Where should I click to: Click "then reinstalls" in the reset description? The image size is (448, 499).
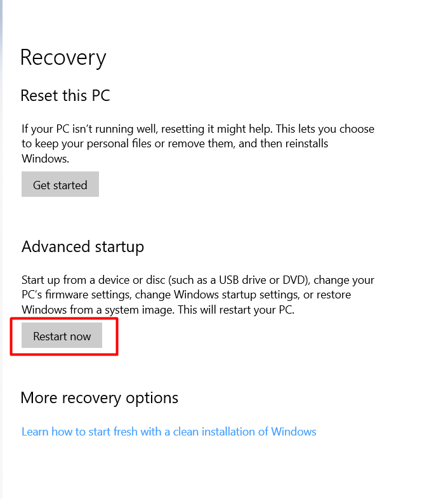[294, 143]
